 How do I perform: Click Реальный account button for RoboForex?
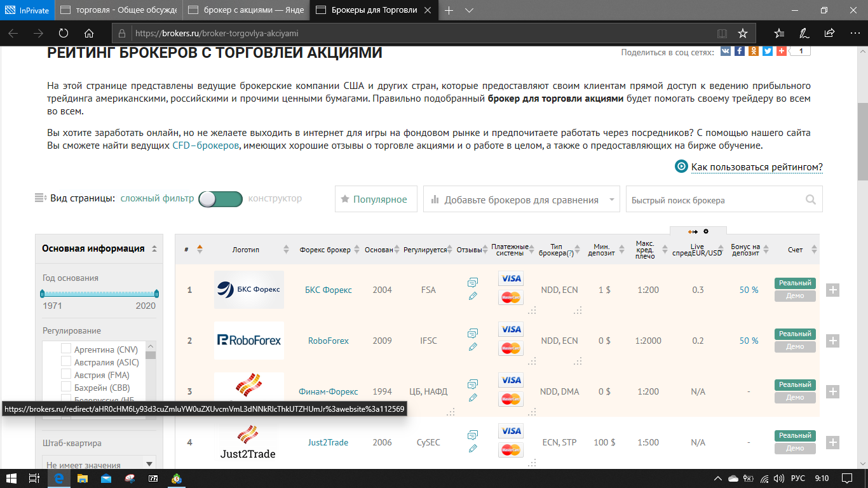[x=795, y=334]
